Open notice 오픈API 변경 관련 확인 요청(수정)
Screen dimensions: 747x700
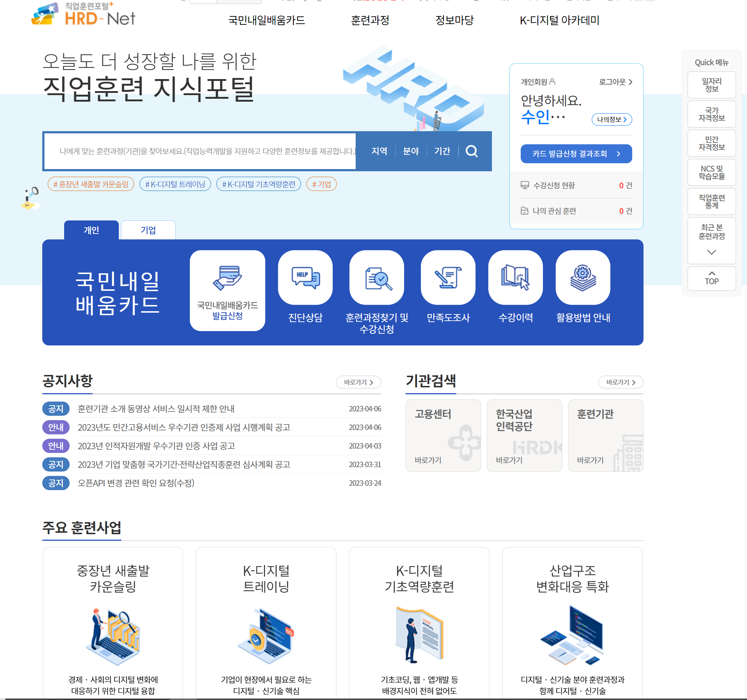(x=136, y=483)
